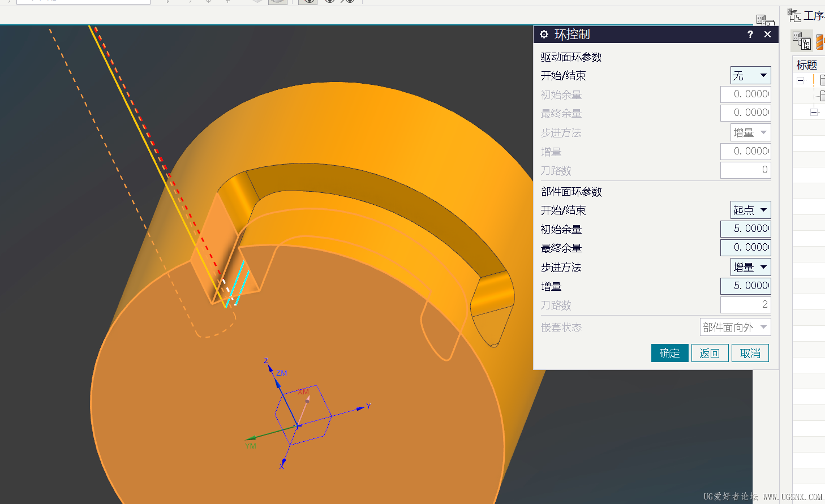This screenshot has width=825, height=504.
Task: Open part surface 开始/结束 dropdown showing 起点
Action: point(750,210)
